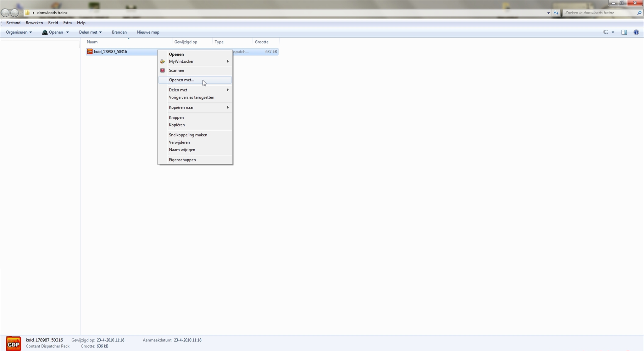The image size is (644, 351).
Task: Open the Beeld menu
Action: point(53,23)
